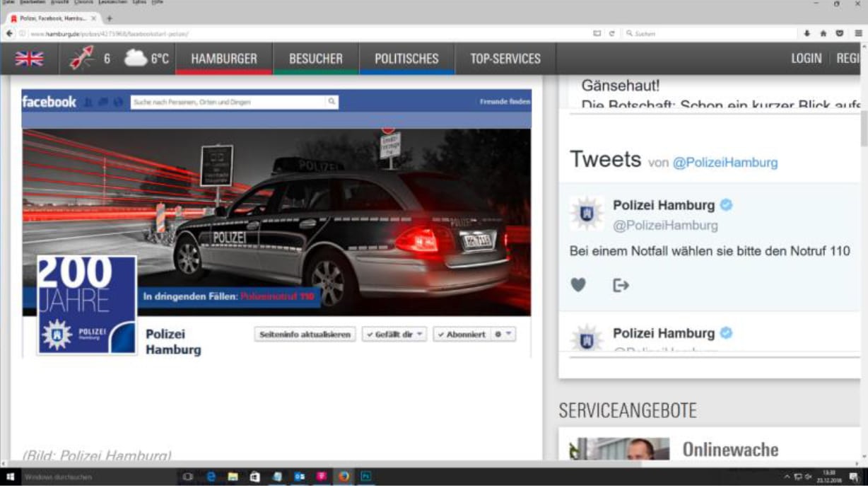Open the BESUCHER navigation tab
Image resolution: width=868 pixels, height=488 pixels.
(x=316, y=59)
